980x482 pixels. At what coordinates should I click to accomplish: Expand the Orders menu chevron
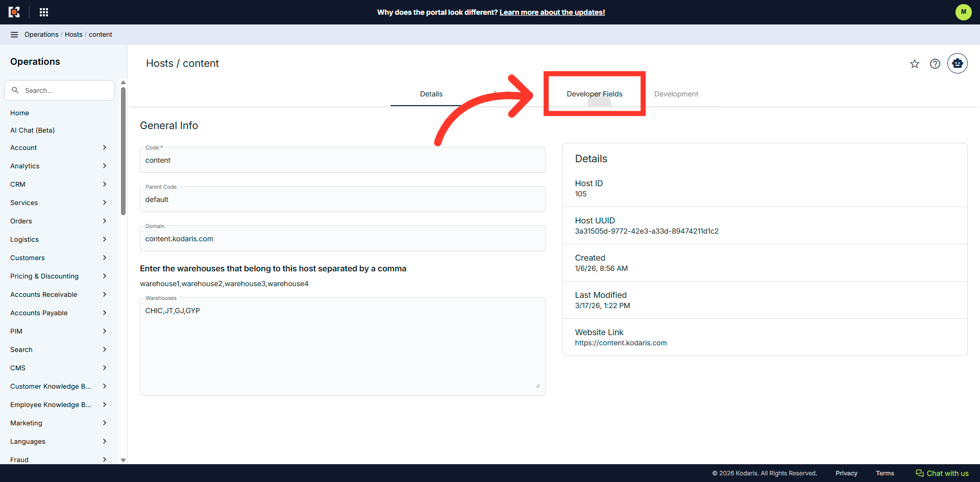coord(104,221)
